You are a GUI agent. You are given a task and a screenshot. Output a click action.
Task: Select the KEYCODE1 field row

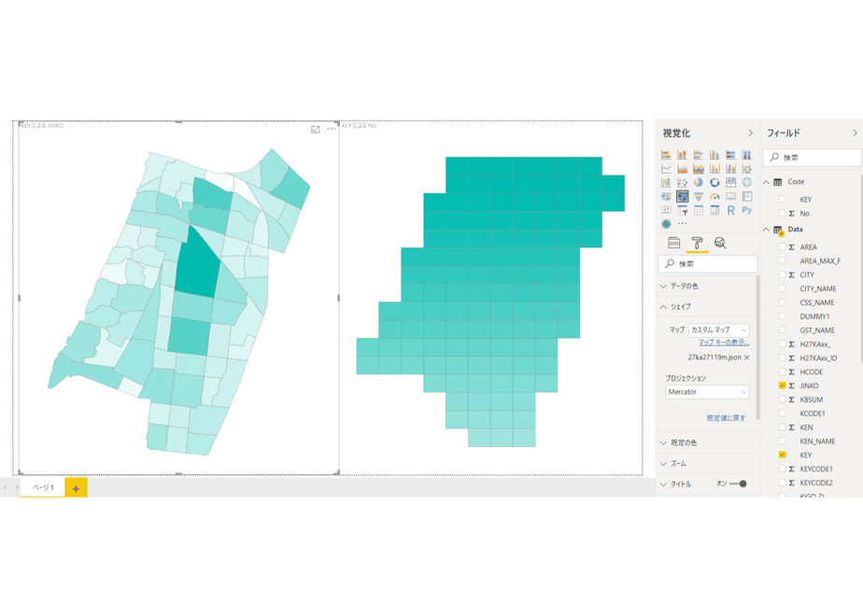click(x=815, y=469)
